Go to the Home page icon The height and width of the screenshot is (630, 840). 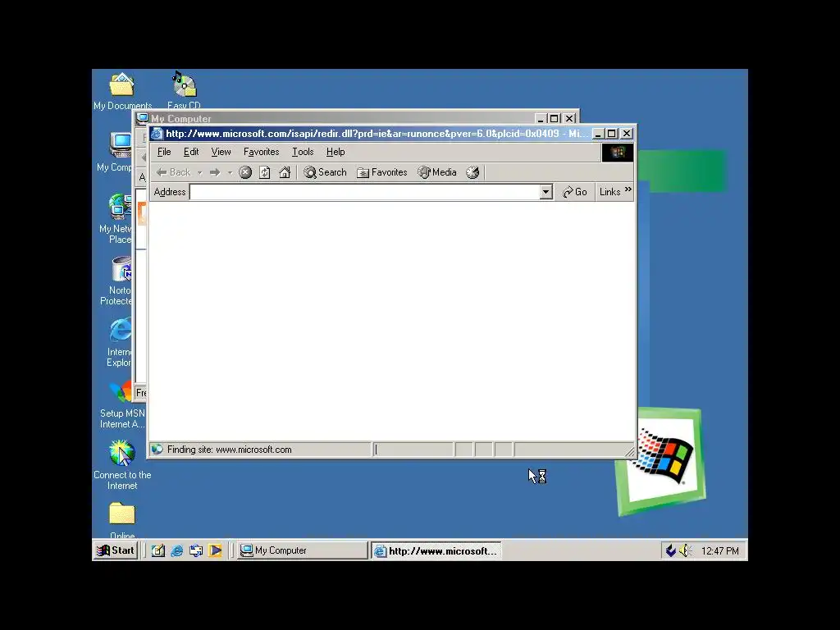285,172
